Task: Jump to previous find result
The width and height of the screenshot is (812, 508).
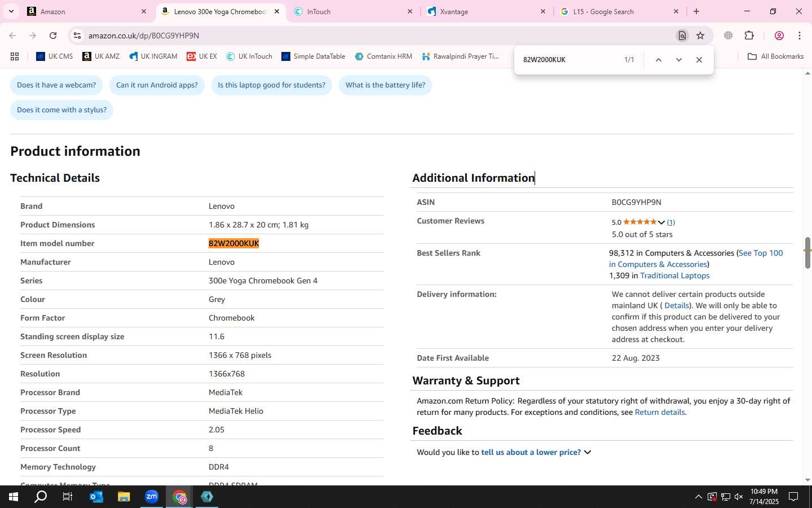Action: click(x=658, y=60)
